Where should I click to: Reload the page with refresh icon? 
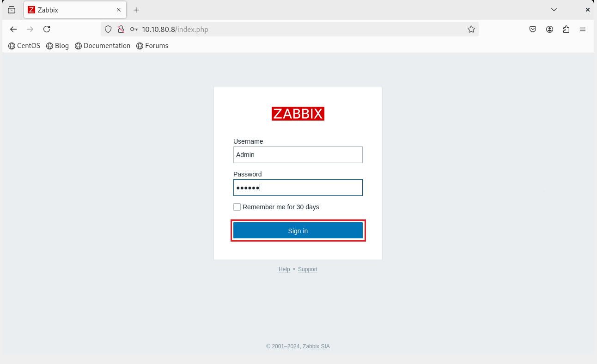click(x=47, y=29)
